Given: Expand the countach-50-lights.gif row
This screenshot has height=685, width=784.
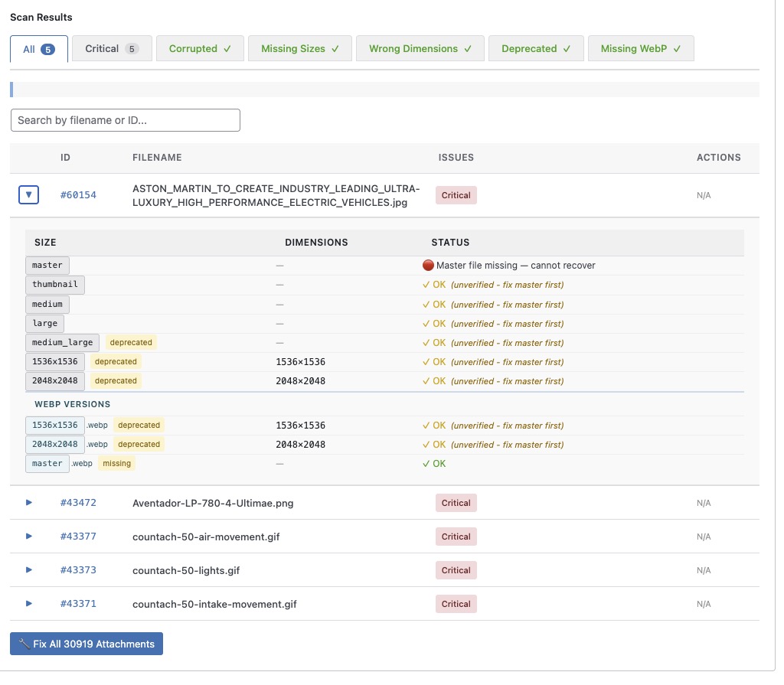Looking at the screenshot, I should click(x=29, y=570).
